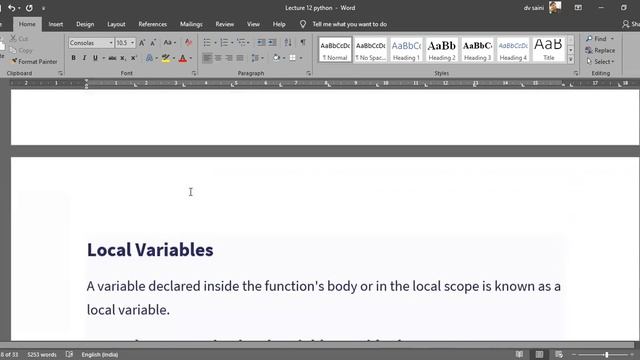The image size is (640, 360).
Task: Open the Font dialog launcher
Action: coord(194,73)
